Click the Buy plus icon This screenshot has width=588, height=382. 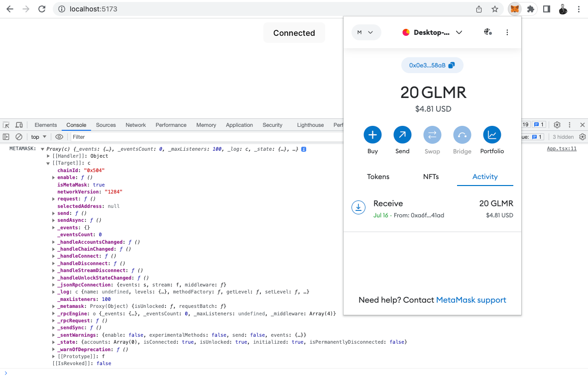coord(372,135)
